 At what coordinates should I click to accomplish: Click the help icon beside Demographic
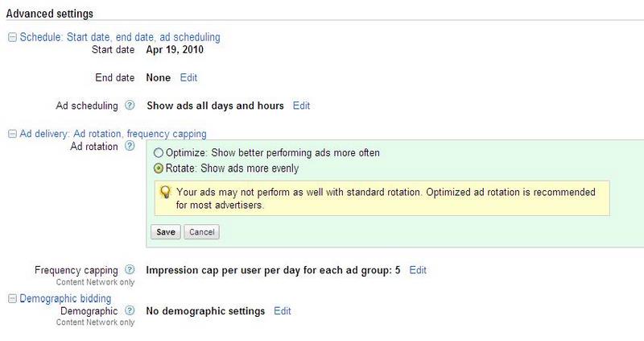click(x=130, y=310)
